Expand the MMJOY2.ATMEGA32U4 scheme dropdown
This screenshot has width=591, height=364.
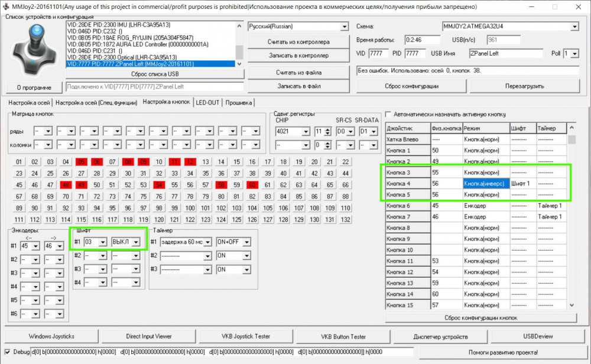[574, 27]
